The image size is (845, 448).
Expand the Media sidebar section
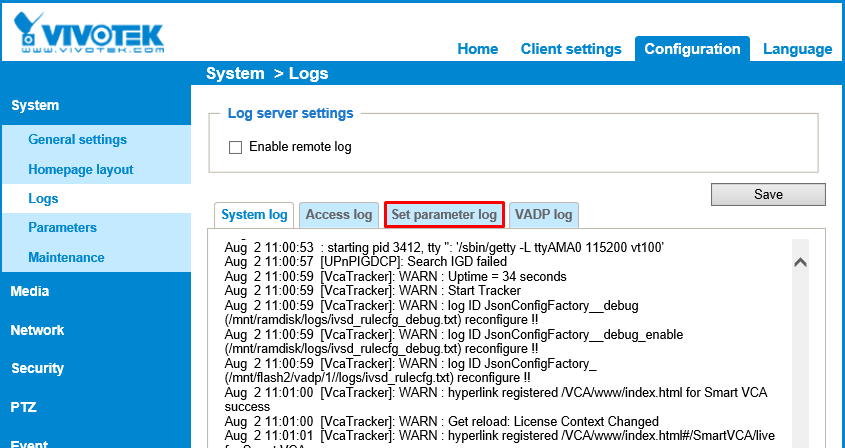tap(30, 292)
